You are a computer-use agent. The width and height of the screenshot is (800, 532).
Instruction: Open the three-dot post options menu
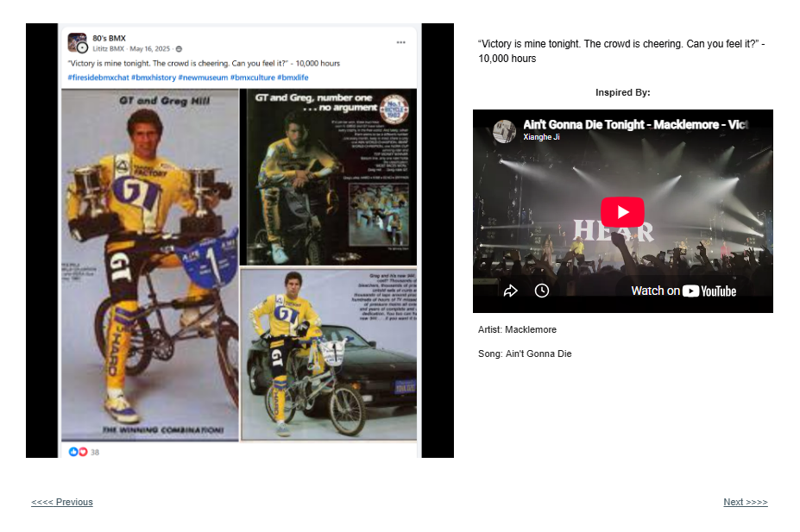pos(401,42)
